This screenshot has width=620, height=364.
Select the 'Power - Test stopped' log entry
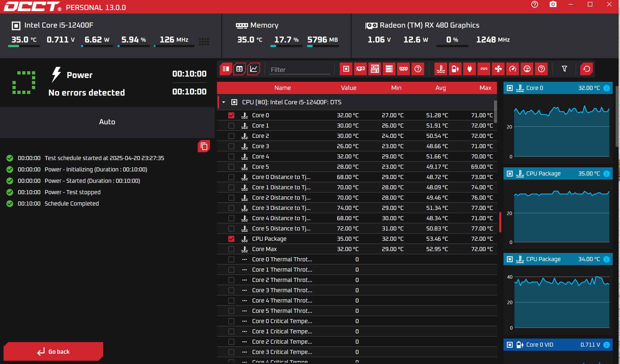[x=72, y=192]
